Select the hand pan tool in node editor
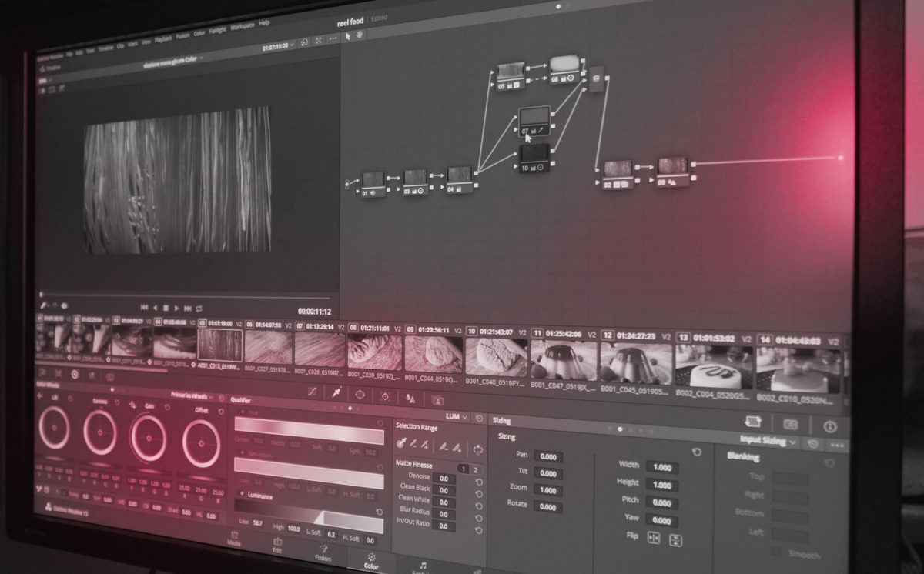Viewport: 924px width, 574px height. click(x=360, y=35)
